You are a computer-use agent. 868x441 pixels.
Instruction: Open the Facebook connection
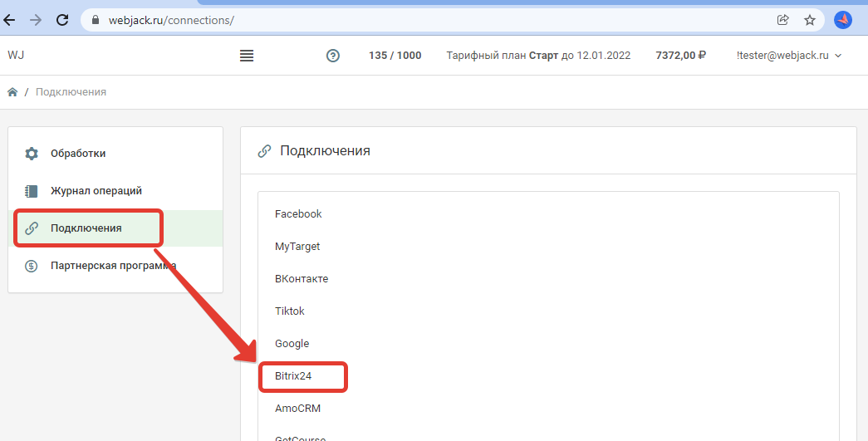298,214
